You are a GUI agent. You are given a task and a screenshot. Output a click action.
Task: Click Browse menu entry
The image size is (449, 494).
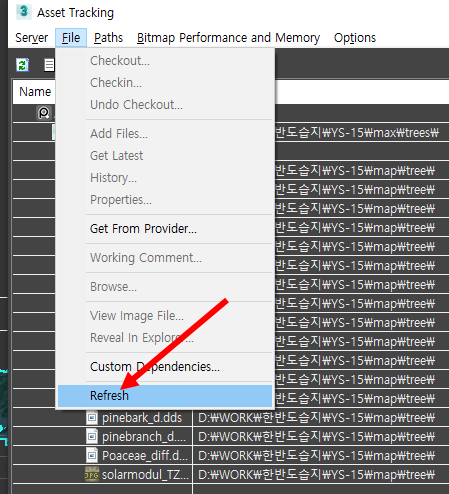165,287
